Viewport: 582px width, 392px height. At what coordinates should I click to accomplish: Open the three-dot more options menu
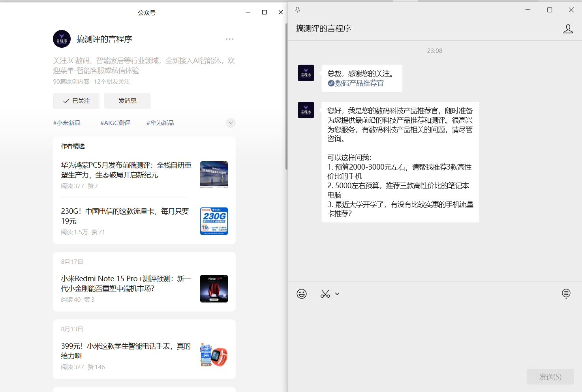coord(230,39)
